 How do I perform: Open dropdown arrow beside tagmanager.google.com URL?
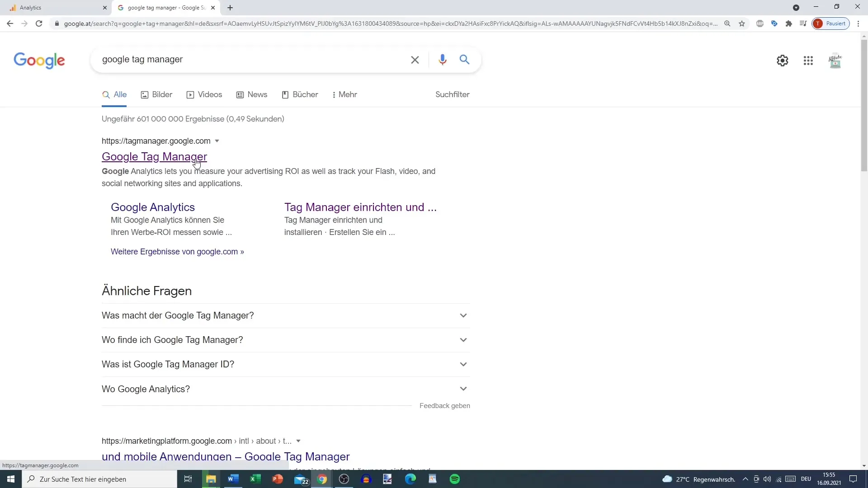[x=217, y=141]
